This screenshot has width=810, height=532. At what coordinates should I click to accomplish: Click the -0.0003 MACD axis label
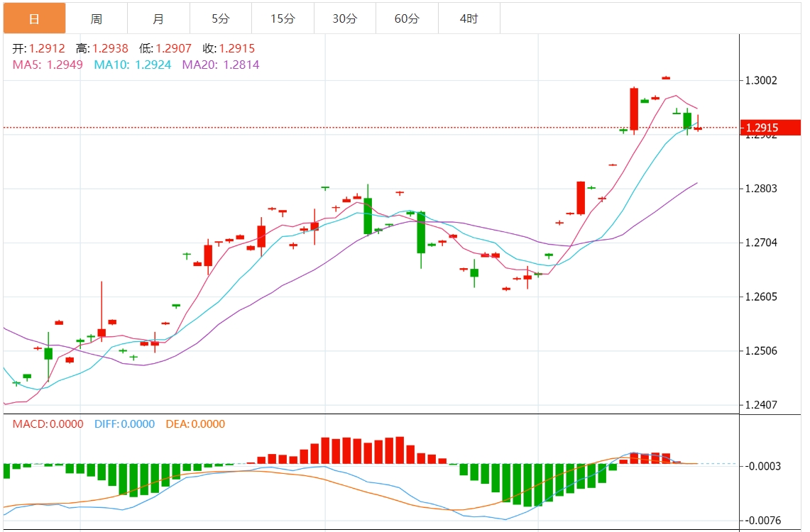(762, 467)
